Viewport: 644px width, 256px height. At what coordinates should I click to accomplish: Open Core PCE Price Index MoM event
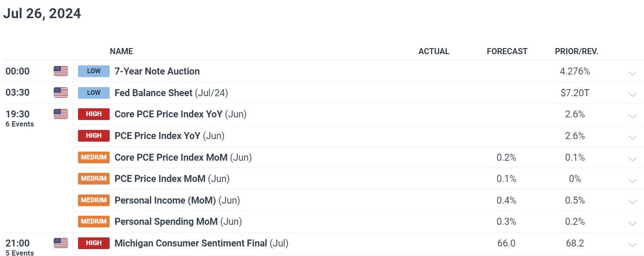[x=183, y=157]
